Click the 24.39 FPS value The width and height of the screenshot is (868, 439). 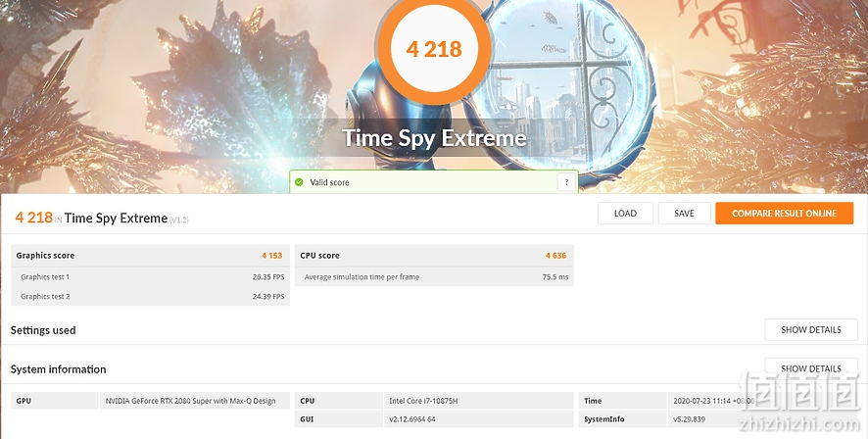tap(268, 297)
